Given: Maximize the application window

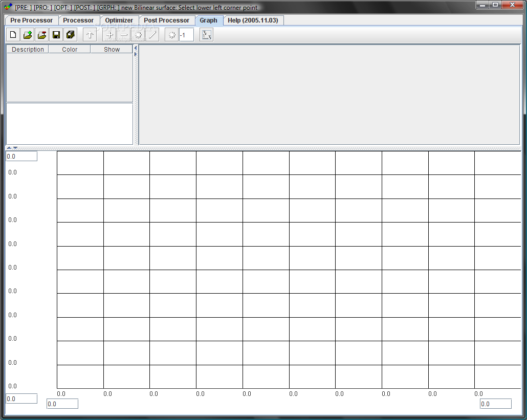Looking at the screenshot, I should tap(495, 5).
